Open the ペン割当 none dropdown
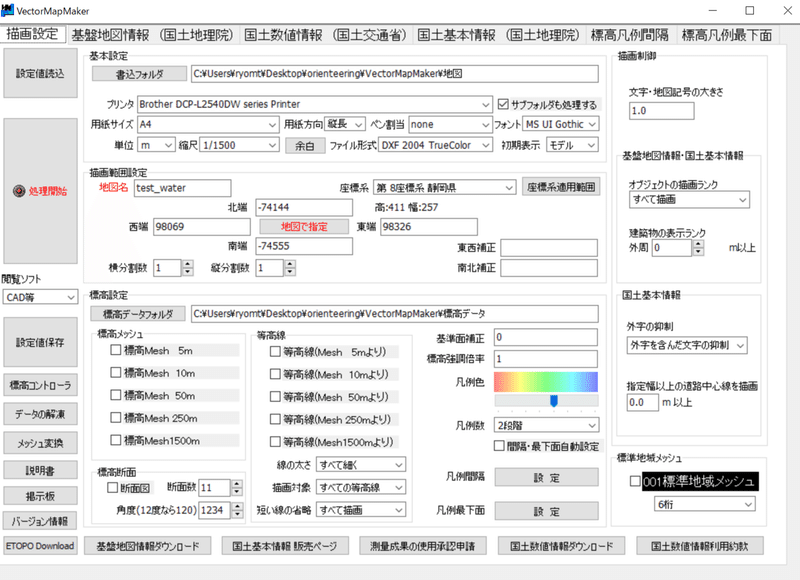Image resolution: width=800 pixels, height=580 pixels. click(450, 124)
